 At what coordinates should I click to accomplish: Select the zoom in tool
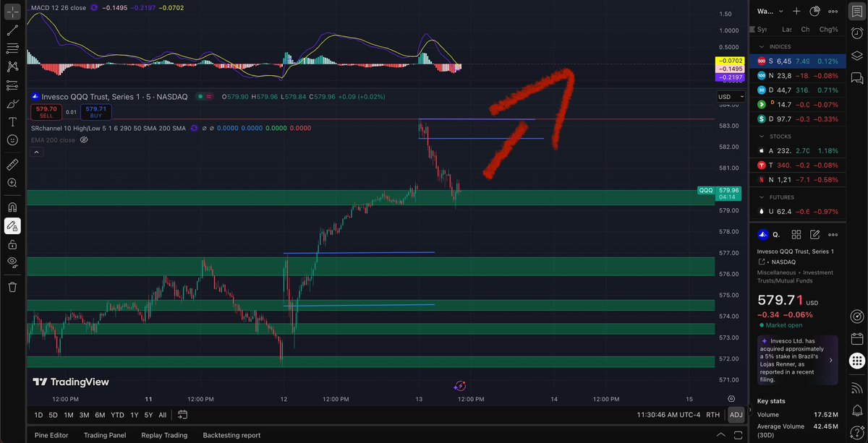pos(12,184)
